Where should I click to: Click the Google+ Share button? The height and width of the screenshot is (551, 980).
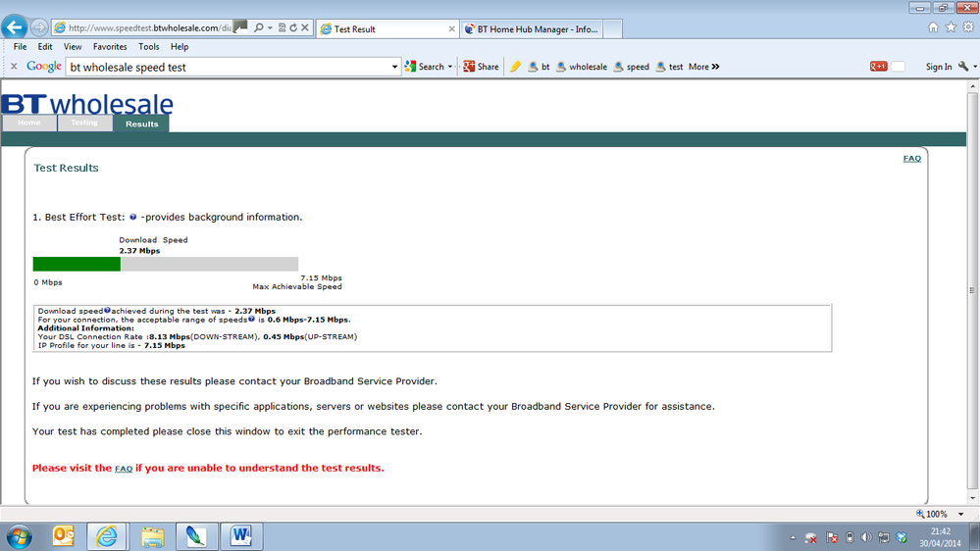click(481, 67)
